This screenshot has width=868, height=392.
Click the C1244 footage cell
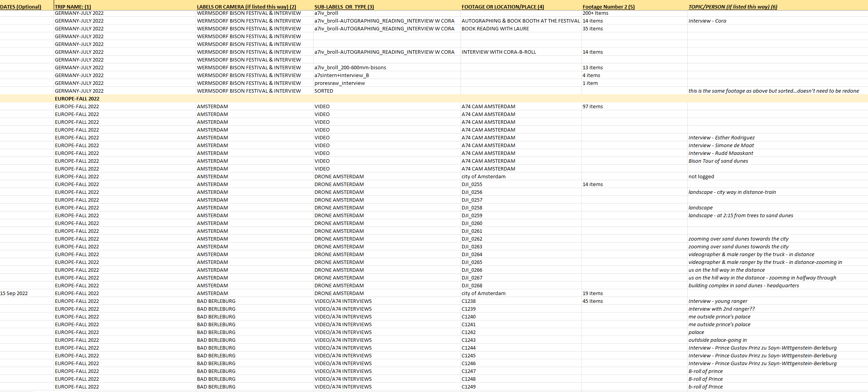pyautogui.click(x=469, y=348)
